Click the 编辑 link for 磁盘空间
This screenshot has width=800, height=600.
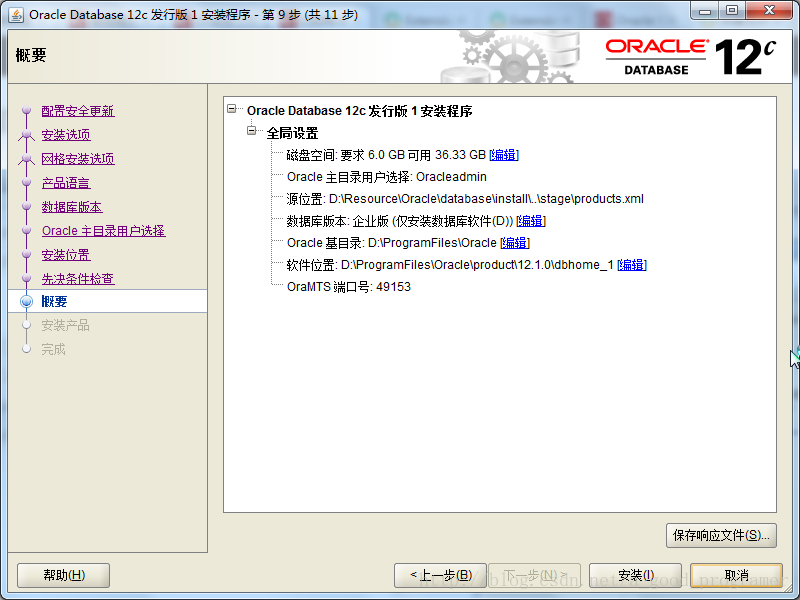(x=504, y=155)
